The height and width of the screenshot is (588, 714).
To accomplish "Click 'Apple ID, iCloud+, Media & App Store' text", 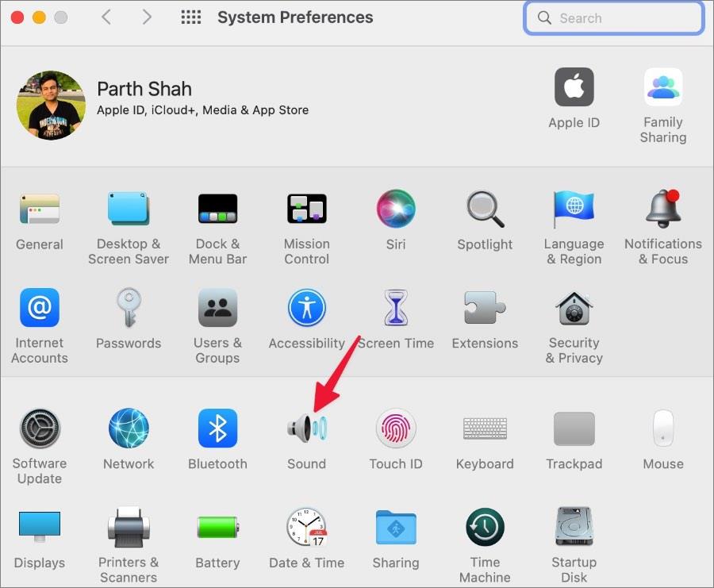I will pos(202,110).
